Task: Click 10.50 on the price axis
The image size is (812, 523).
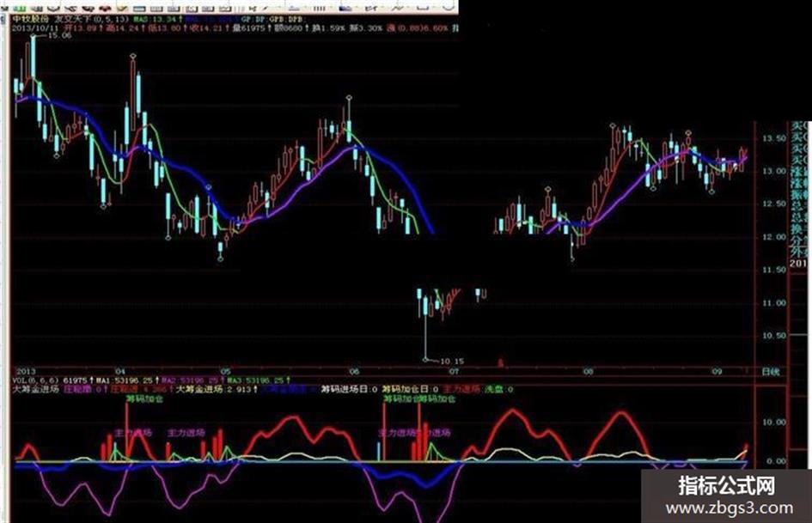Action: click(773, 336)
